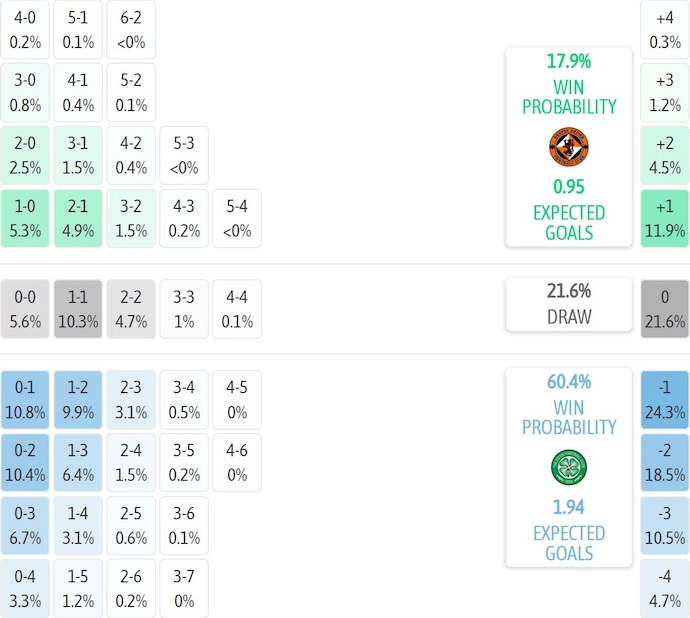Select the +1 goal margin box
The width and height of the screenshot is (690, 618).
(x=665, y=219)
